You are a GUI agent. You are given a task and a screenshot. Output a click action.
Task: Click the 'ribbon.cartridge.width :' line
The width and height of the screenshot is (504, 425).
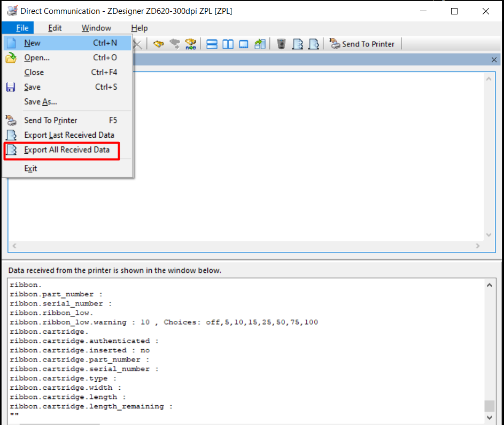click(66, 388)
